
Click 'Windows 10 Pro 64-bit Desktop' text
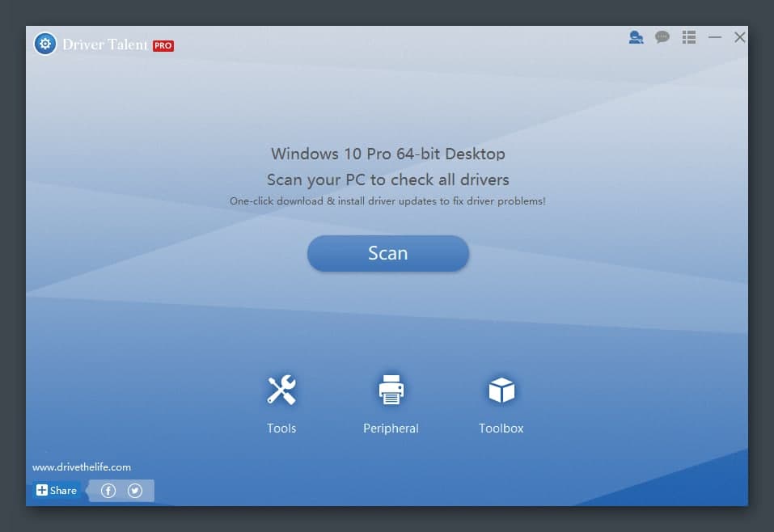388,154
